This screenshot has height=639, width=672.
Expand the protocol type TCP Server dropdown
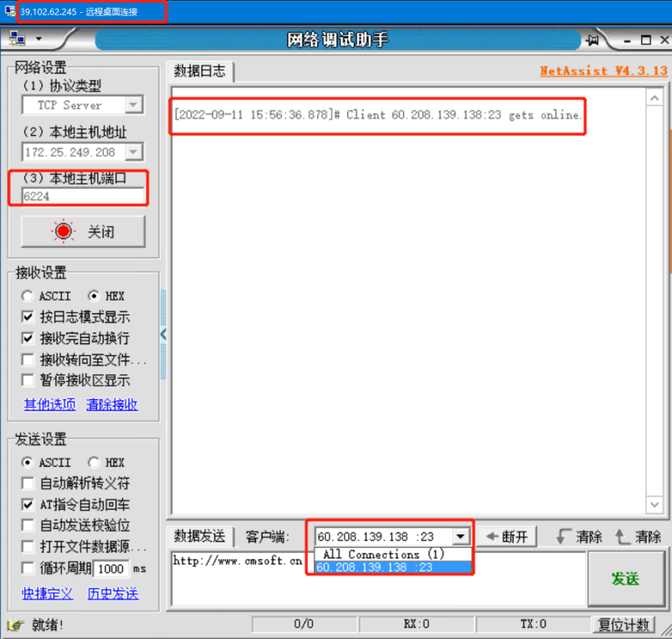click(x=134, y=105)
